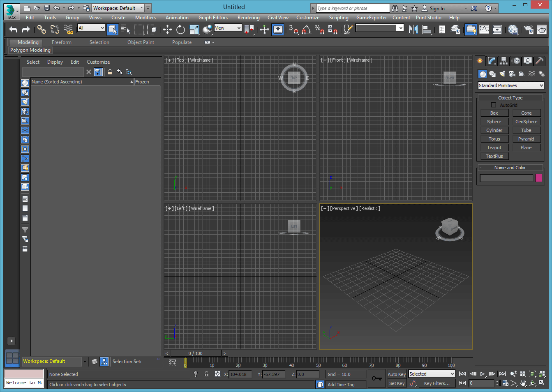Open the Motion command panel tab
552x392 pixels.
click(x=516, y=61)
